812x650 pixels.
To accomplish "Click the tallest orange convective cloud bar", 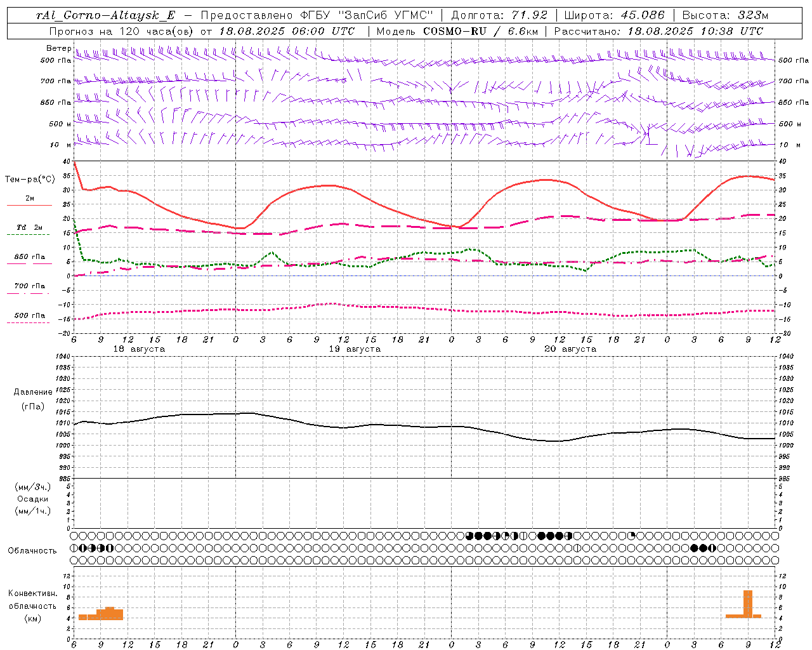I will [x=748, y=604].
